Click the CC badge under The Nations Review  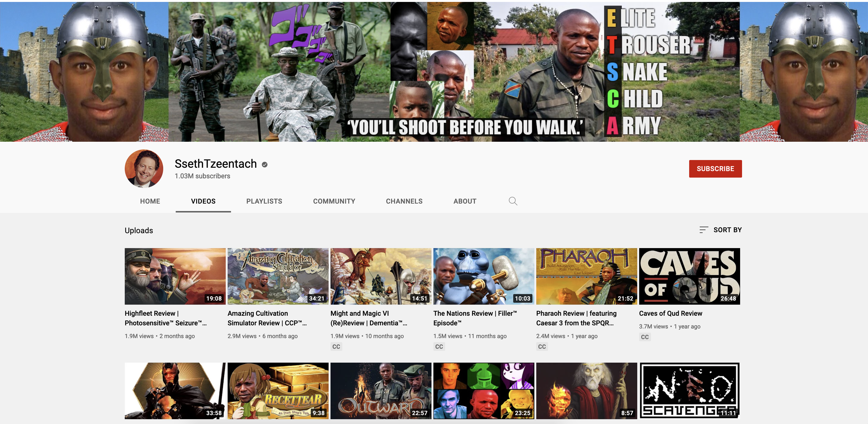(439, 347)
